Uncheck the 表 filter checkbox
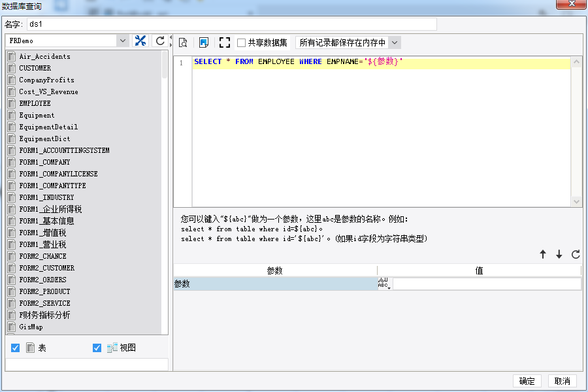Viewport: 588px width, 392px height. pos(16,348)
